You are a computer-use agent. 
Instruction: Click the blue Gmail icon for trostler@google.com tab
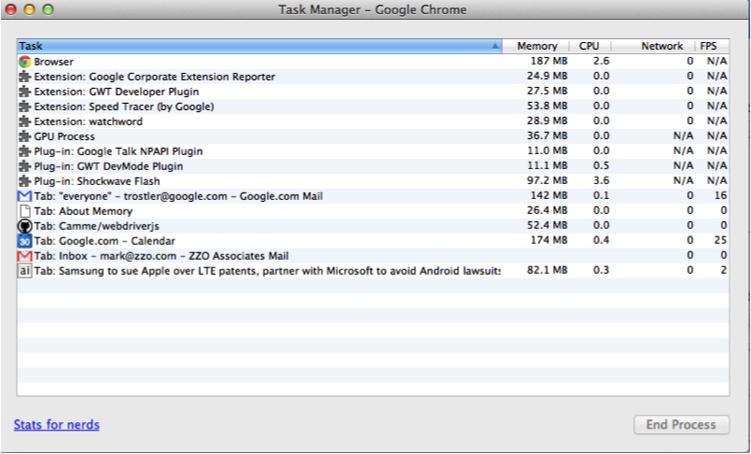click(x=25, y=196)
